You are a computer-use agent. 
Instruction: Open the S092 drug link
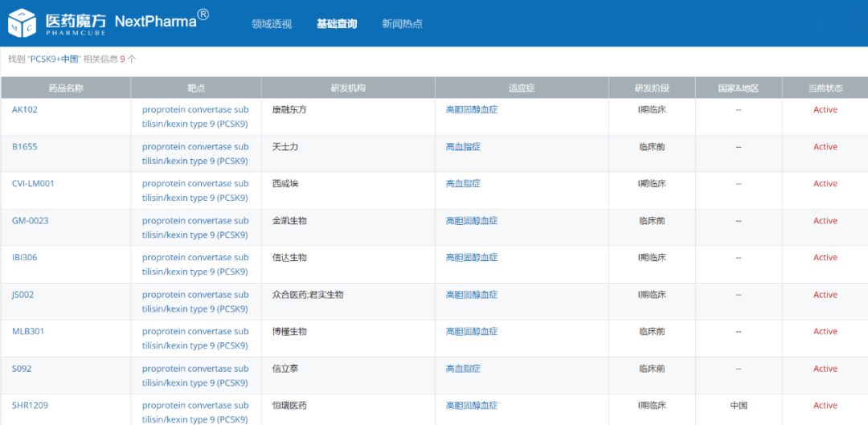[22, 368]
